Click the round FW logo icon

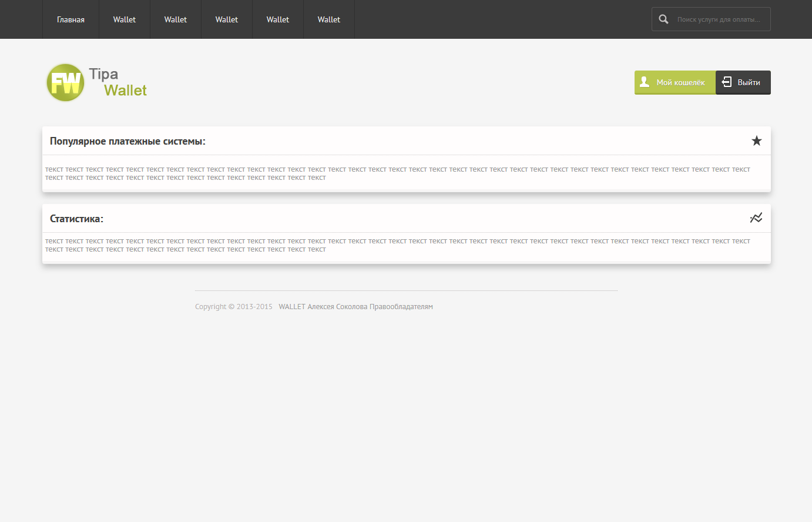tap(65, 82)
